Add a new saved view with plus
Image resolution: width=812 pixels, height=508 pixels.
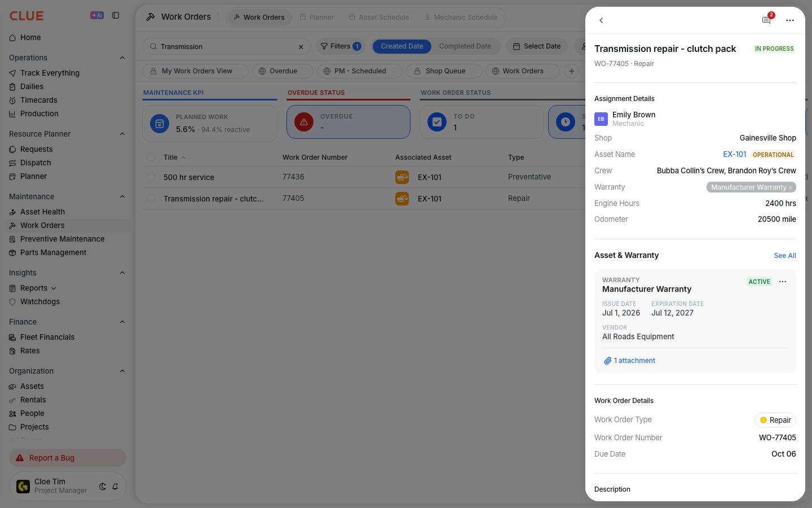[572, 71]
